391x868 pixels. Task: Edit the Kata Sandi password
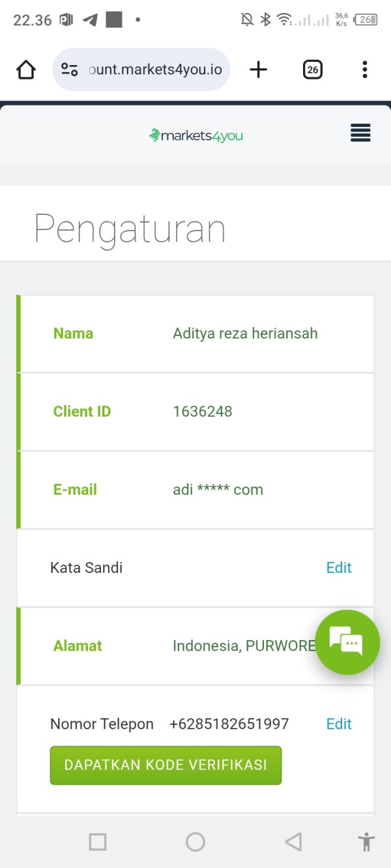click(338, 568)
